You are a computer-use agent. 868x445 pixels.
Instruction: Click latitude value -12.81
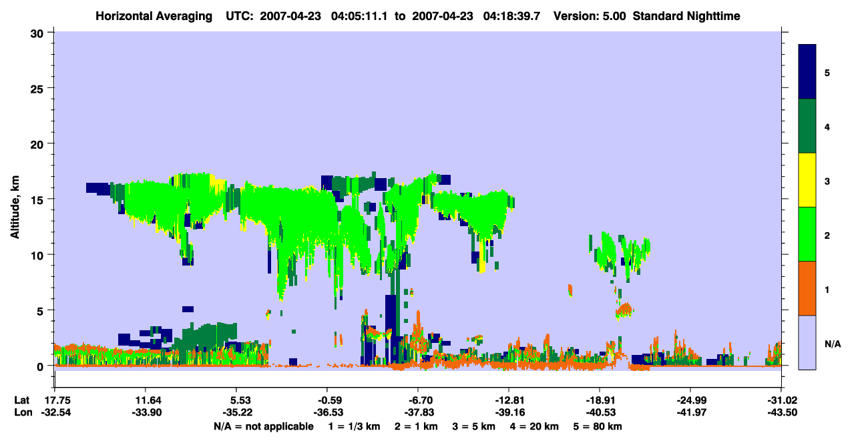click(509, 400)
